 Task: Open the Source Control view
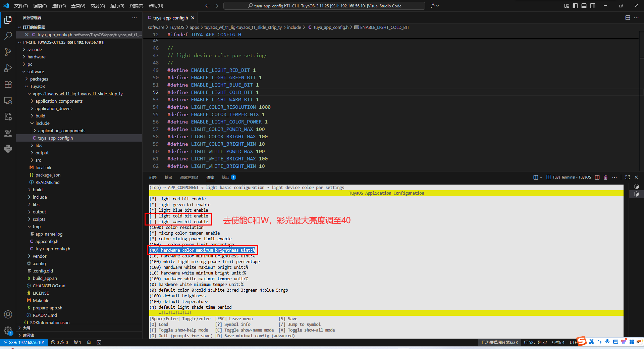[8, 52]
